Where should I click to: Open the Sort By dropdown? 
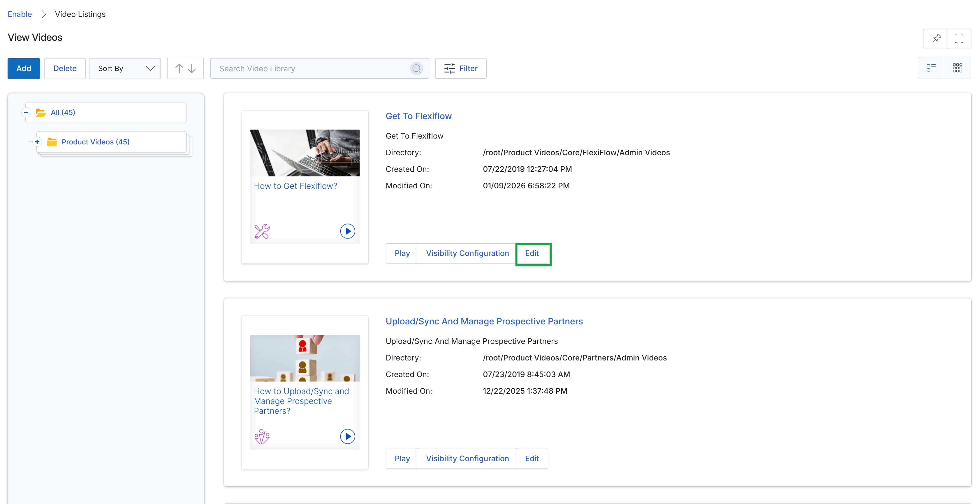(x=125, y=68)
